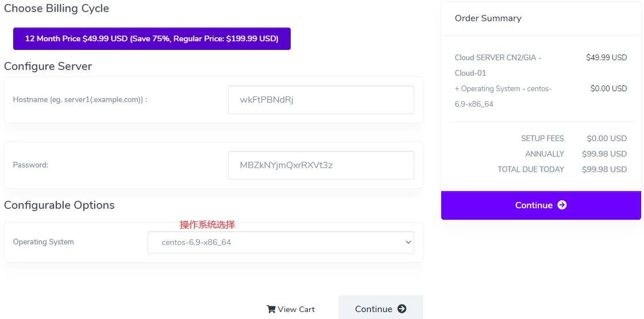Click the Choose Billing Cycle heading

point(57,8)
